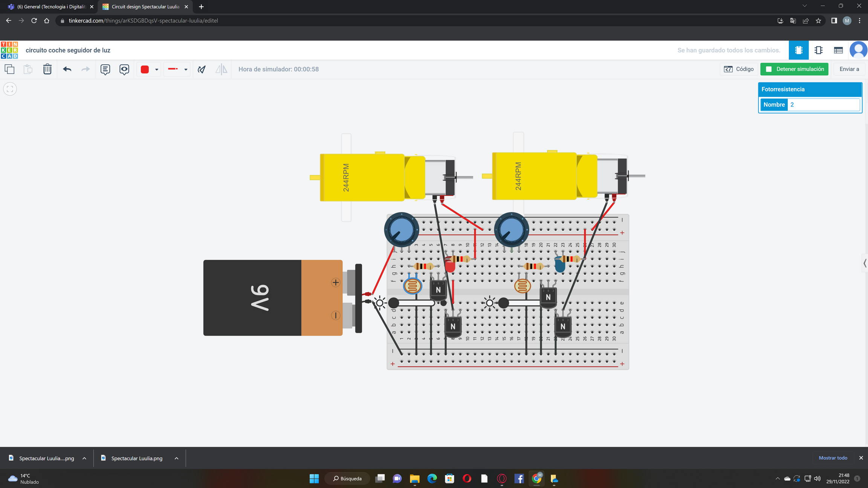Undo the last action
The height and width of the screenshot is (488, 868).
pyautogui.click(x=67, y=69)
